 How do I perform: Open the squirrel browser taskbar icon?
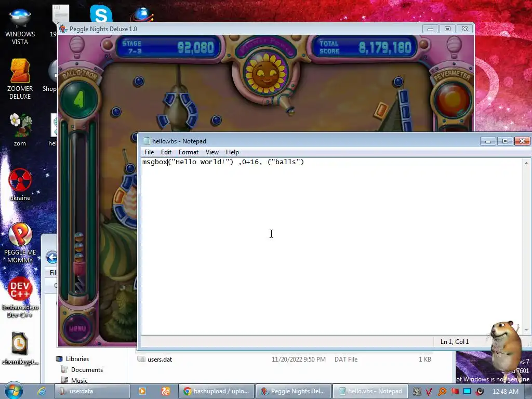point(166,391)
